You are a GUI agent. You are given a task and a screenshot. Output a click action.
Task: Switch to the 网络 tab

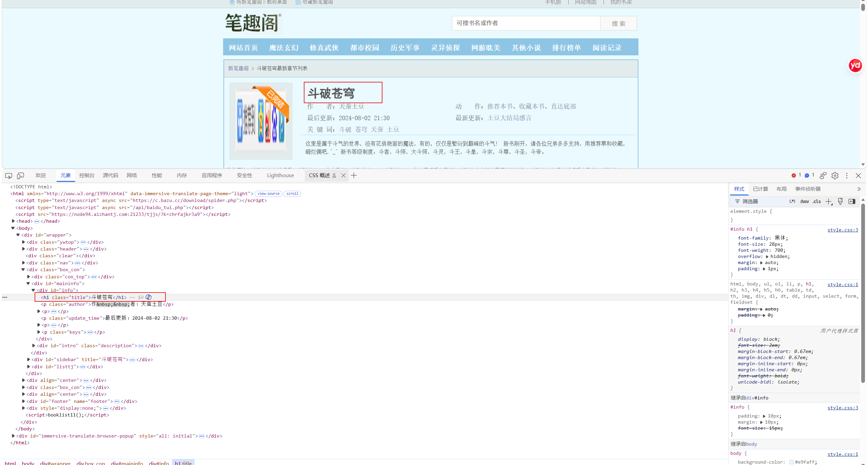[x=132, y=175]
